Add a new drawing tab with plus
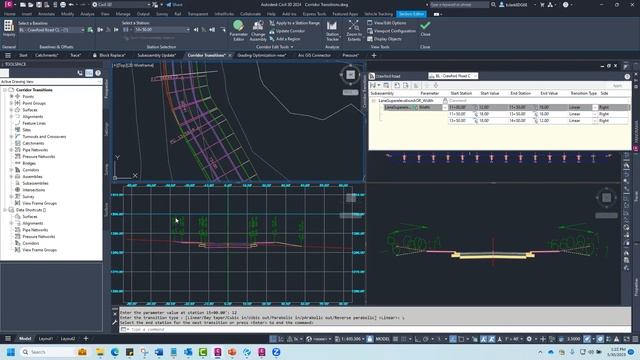Viewport: 640px width, 360px height. [373, 55]
